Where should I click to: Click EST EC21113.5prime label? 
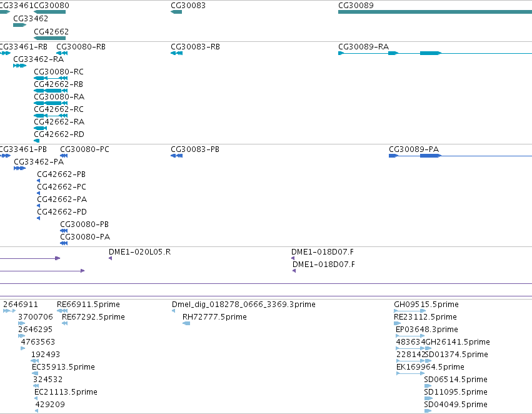point(66,392)
